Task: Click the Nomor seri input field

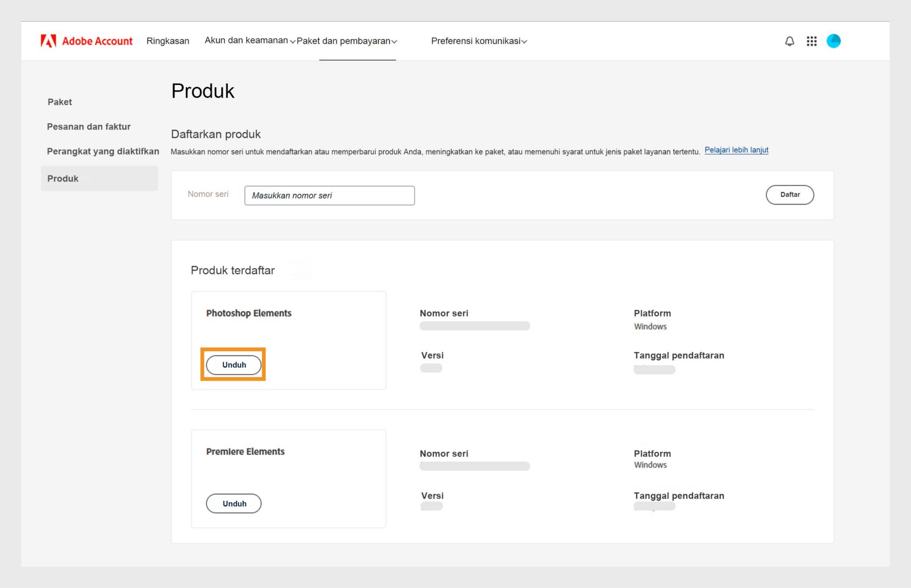Action: (329, 195)
